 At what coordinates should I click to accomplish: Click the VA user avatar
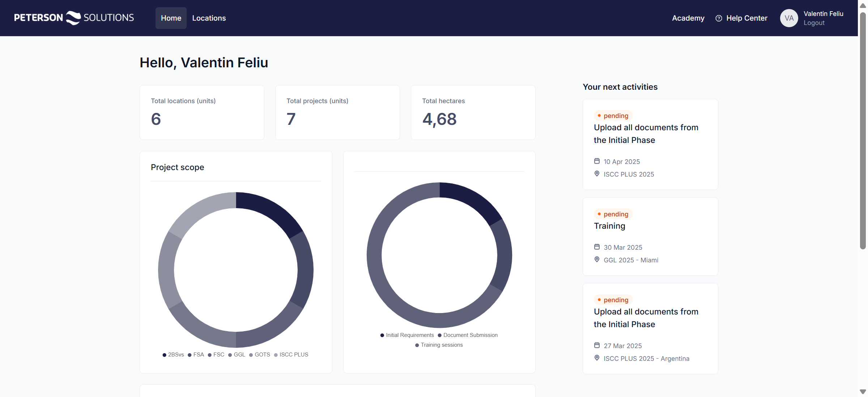click(789, 18)
